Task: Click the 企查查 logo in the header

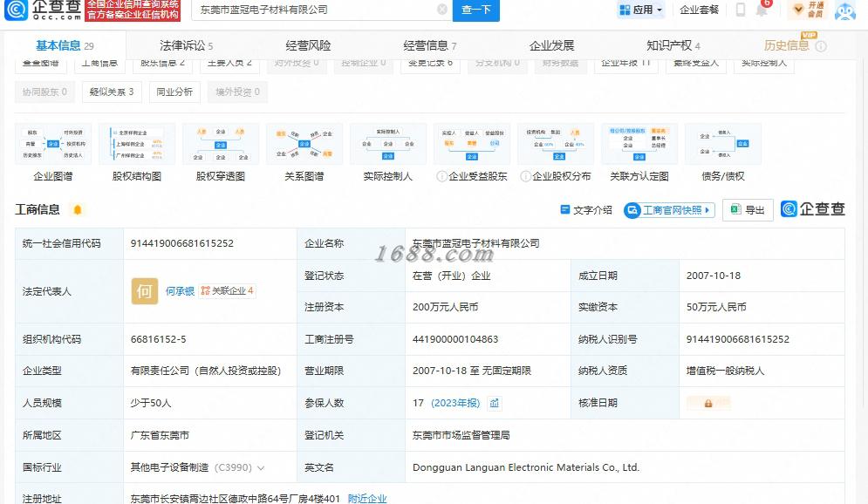Action: (43, 10)
